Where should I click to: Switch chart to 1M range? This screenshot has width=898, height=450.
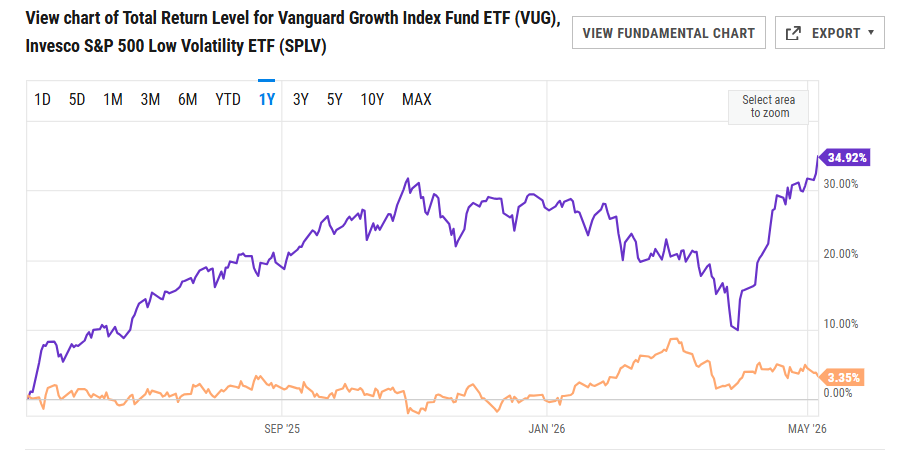click(113, 100)
